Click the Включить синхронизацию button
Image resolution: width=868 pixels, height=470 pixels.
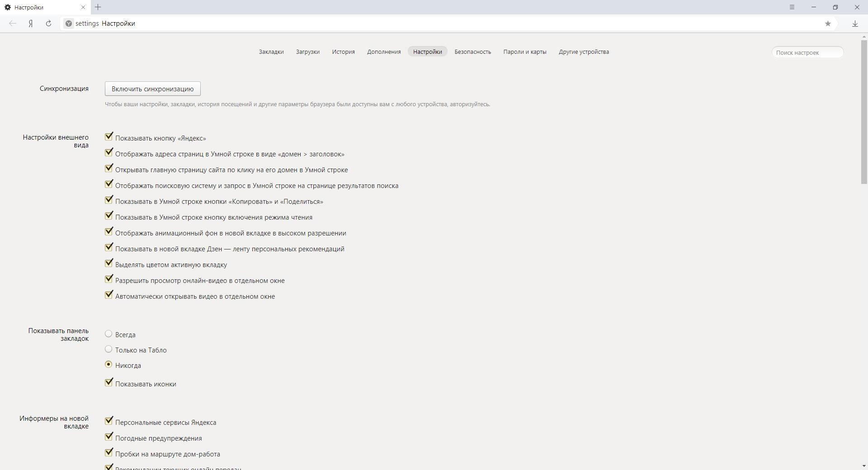tap(153, 89)
